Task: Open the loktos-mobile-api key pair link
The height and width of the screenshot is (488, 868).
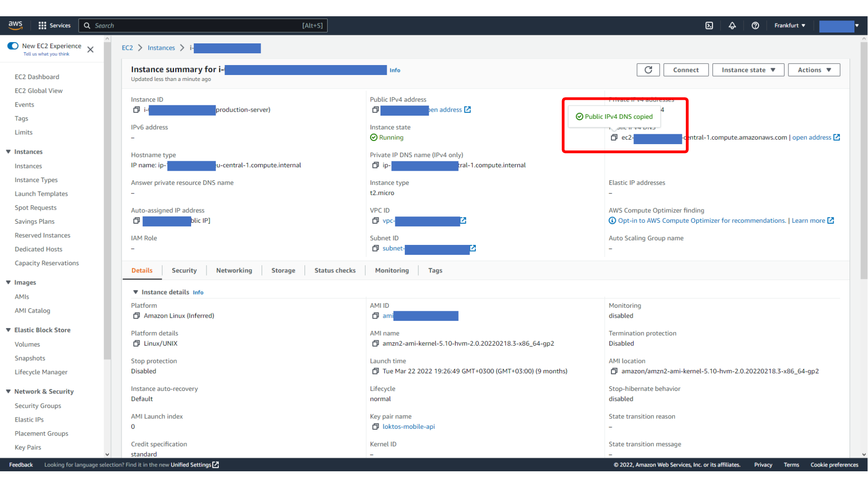Action: pos(408,427)
